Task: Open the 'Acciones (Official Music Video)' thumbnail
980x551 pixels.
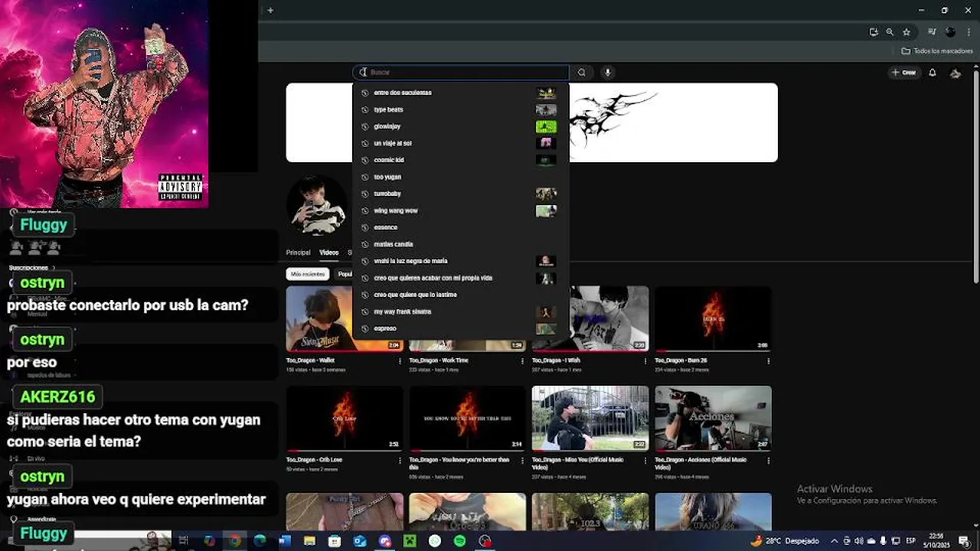Action: (713, 418)
